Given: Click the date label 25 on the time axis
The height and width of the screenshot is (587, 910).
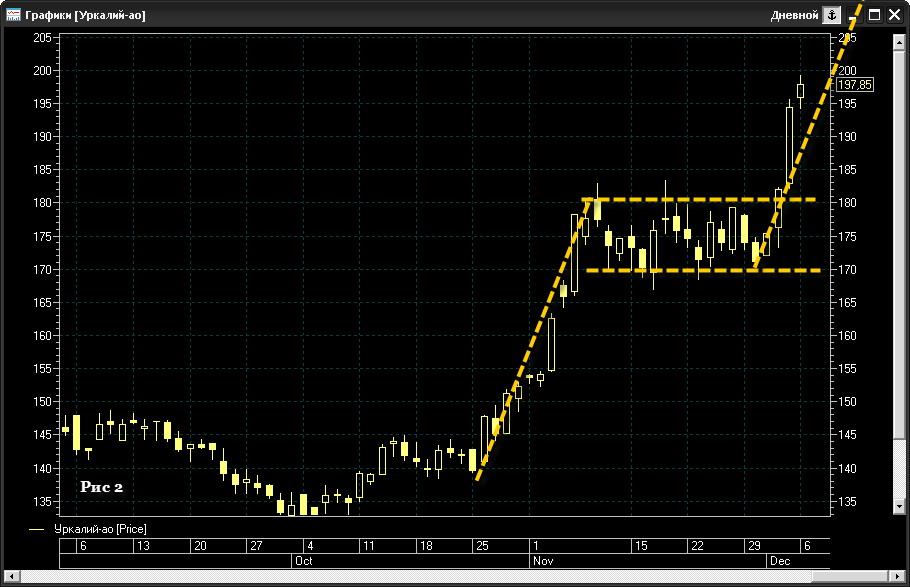Looking at the screenshot, I should pos(482,546).
